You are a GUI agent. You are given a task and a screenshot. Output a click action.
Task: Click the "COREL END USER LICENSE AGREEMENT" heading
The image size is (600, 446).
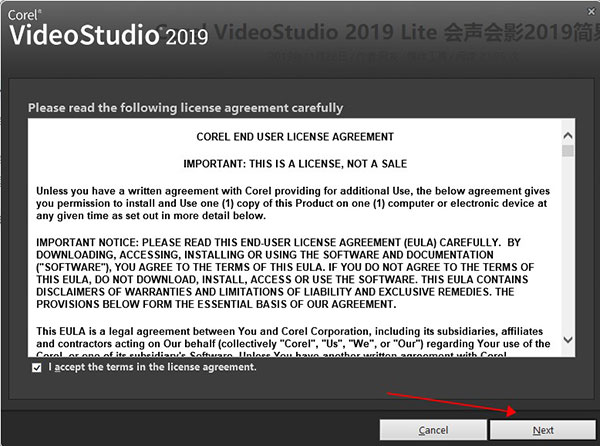coord(296,136)
